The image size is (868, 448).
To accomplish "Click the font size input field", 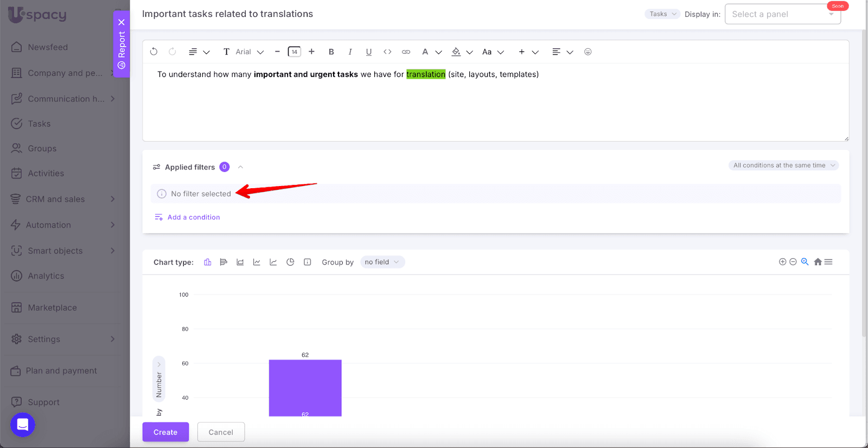I will pos(294,52).
